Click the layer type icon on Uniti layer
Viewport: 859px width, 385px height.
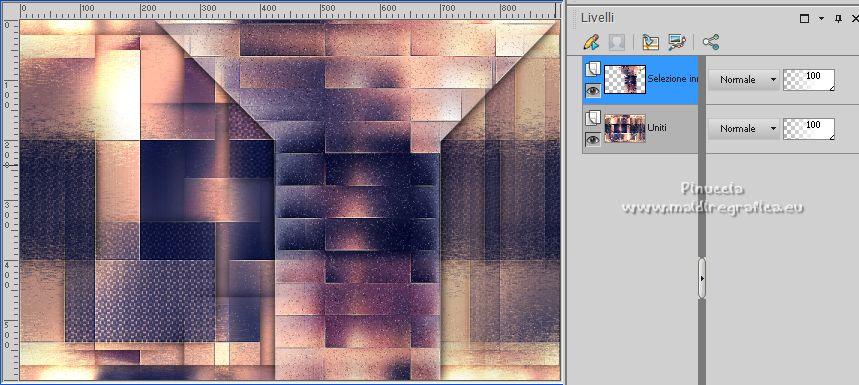[x=593, y=118]
